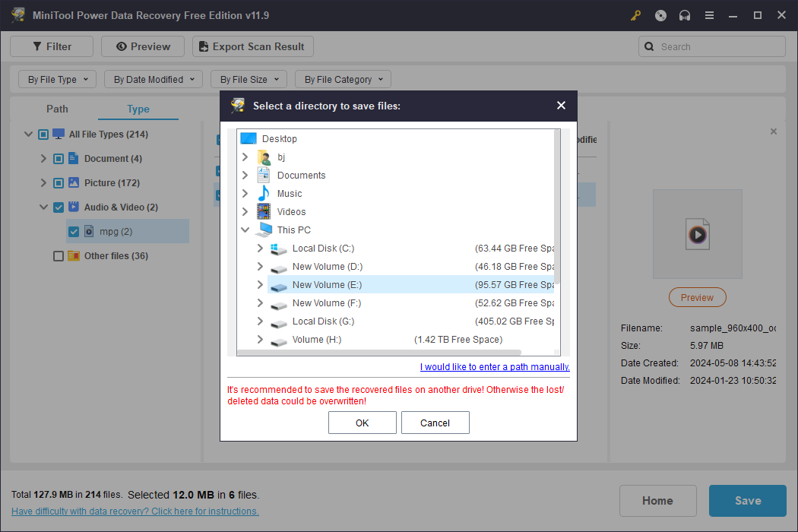Expand the Document (4) tree node
The width and height of the screenshot is (798, 532).
[43, 158]
